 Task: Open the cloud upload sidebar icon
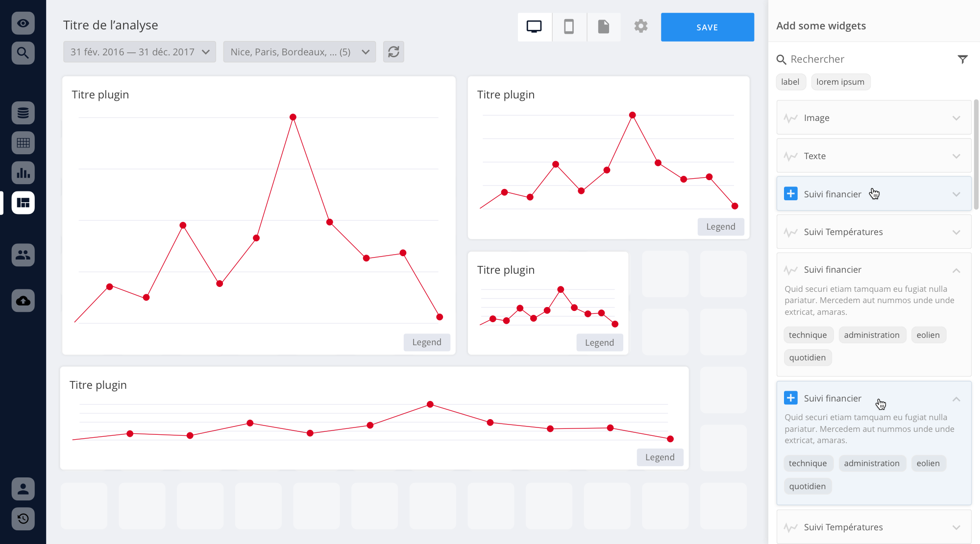[x=23, y=301]
